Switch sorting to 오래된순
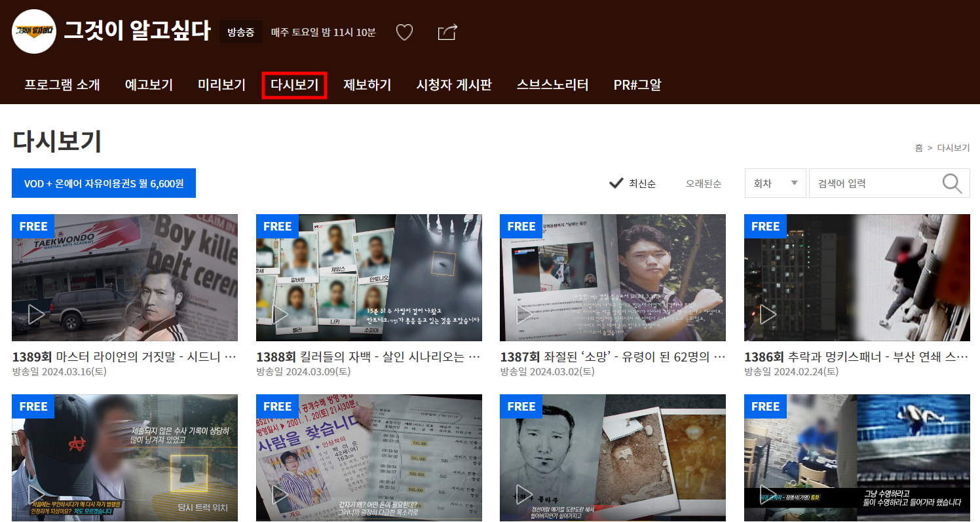This screenshot has width=980, height=522. tap(704, 184)
